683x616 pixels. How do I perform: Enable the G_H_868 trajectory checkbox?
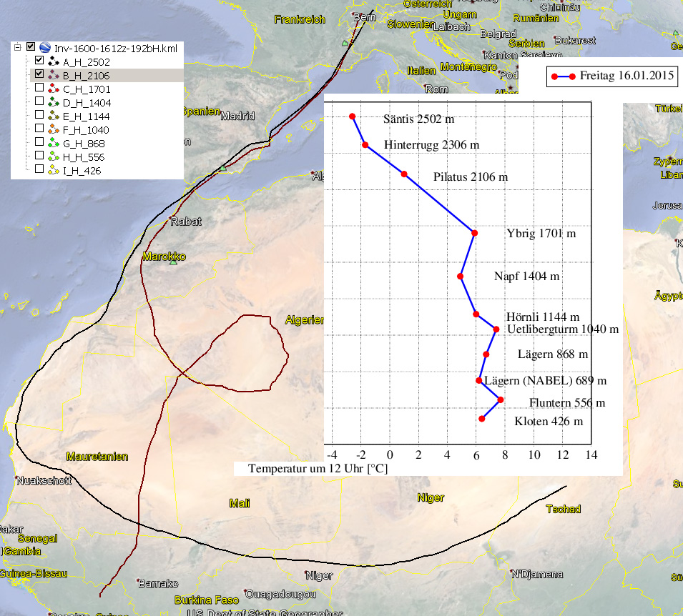click(39, 141)
